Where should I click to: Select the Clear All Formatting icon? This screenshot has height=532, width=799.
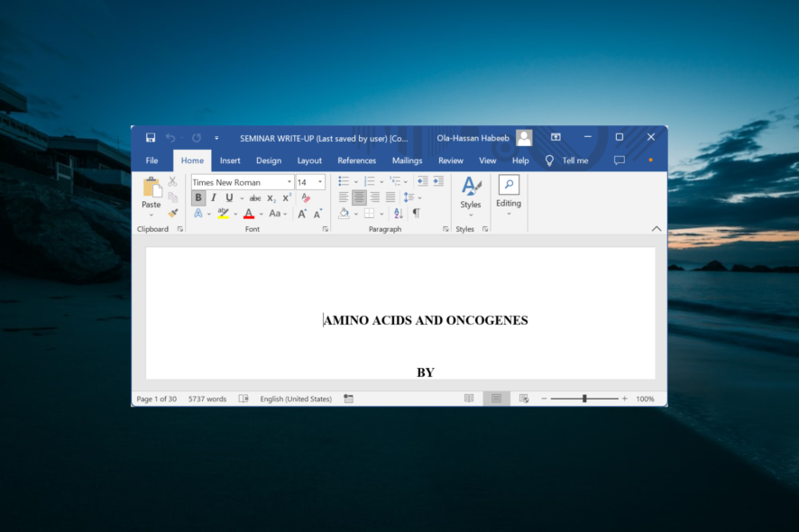coord(308,197)
